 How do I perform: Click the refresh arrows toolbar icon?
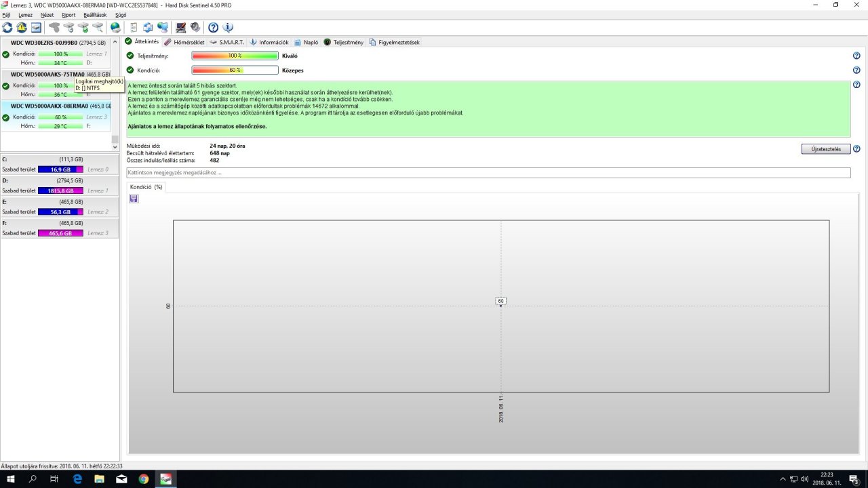click(7, 28)
